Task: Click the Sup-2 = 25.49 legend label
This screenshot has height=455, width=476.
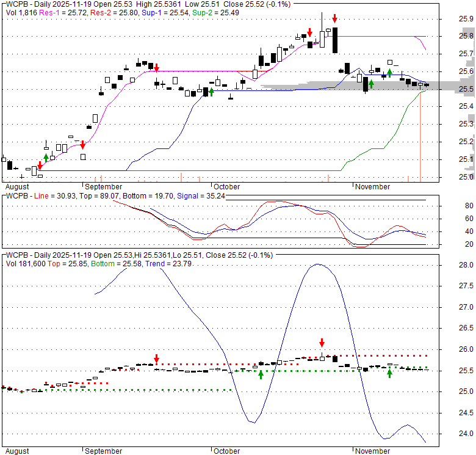Action: (x=214, y=12)
